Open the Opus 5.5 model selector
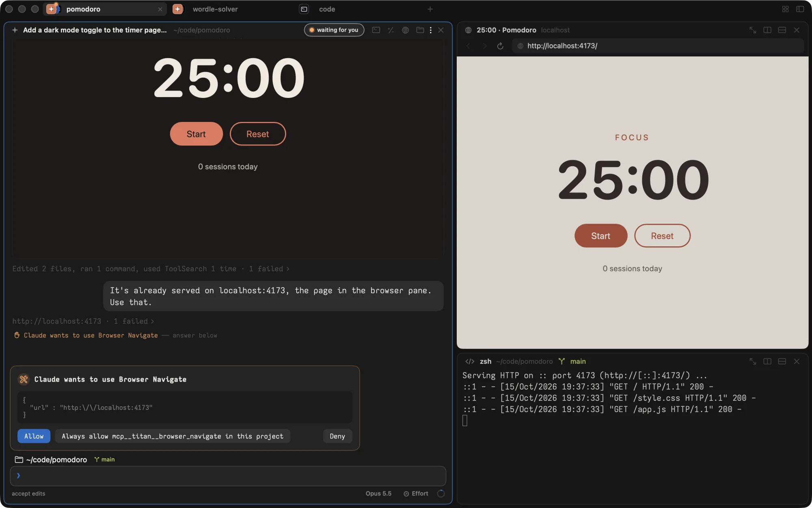812x508 pixels. point(378,493)
